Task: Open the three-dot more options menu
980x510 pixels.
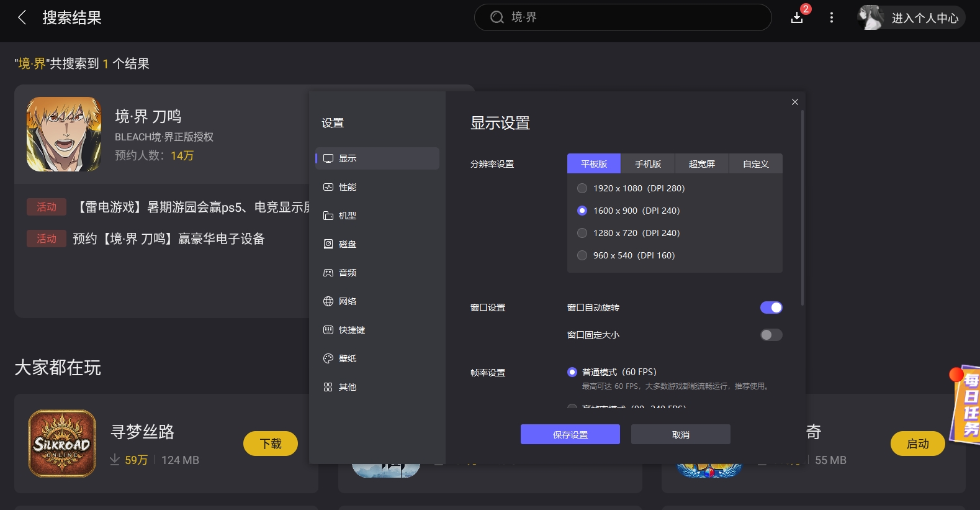Action: (832, 17)
